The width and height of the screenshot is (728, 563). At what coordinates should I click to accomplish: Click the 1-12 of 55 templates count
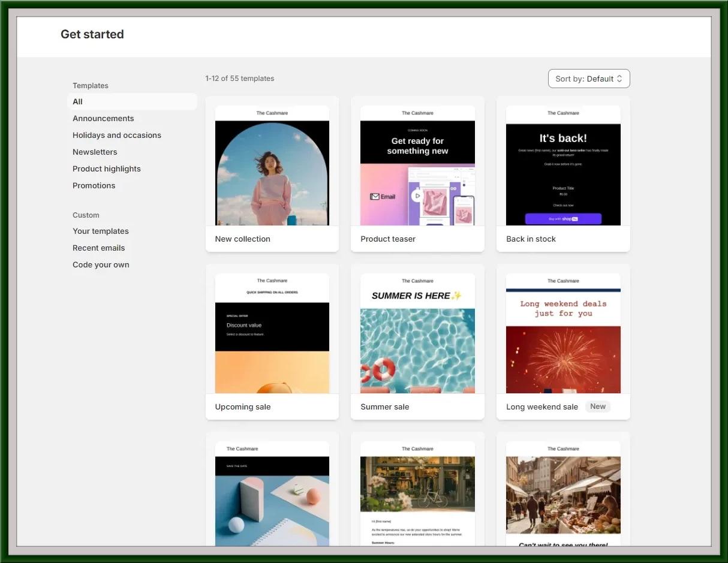(240, 79)
